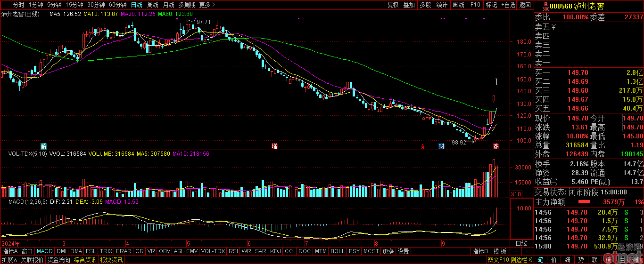Select the VOL-TDX indicator in the indicator bar
The image size is (644, 264).
213,251
